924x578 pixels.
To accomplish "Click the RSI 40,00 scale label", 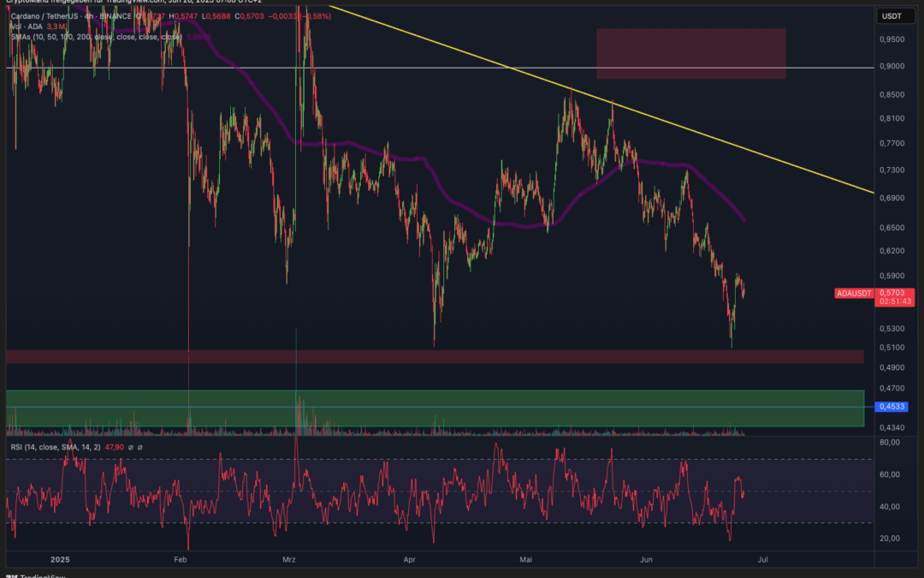I will click(x=890, y=507).
